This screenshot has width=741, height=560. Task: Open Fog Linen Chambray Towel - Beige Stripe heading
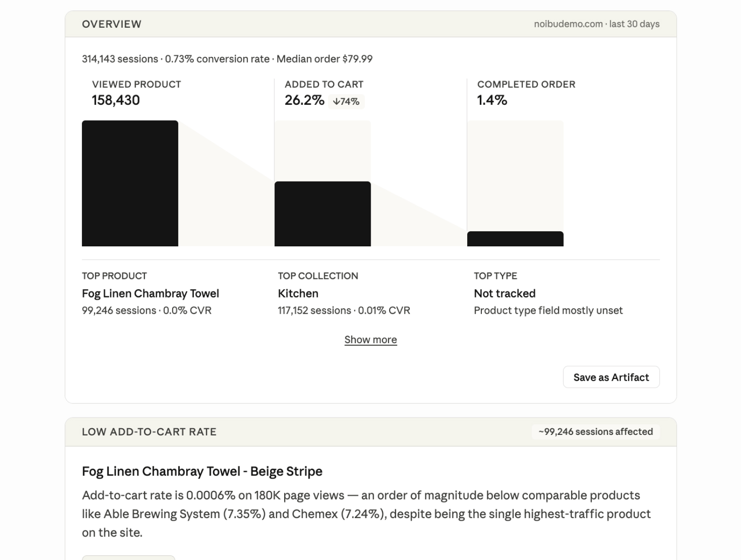click(202, 471)
